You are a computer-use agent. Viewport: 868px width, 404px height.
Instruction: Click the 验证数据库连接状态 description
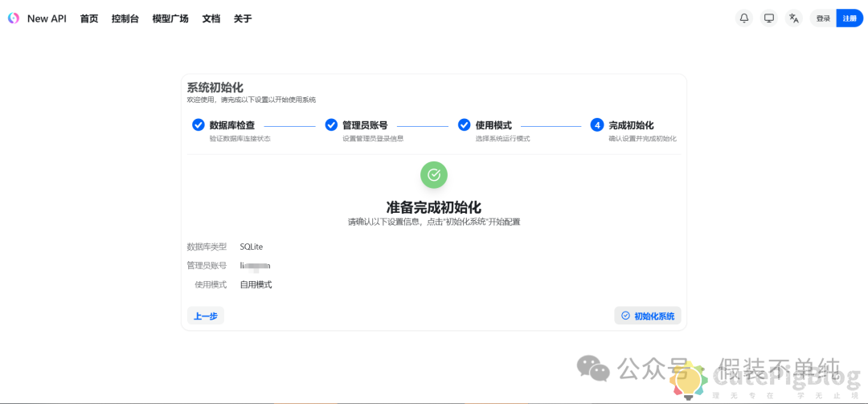[x=240, y=138]
